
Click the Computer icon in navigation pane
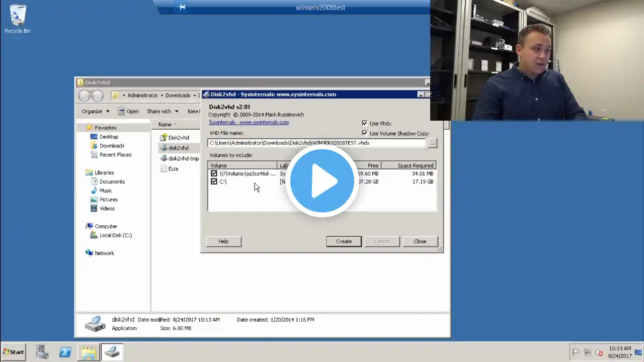click(x=89, y=226)
